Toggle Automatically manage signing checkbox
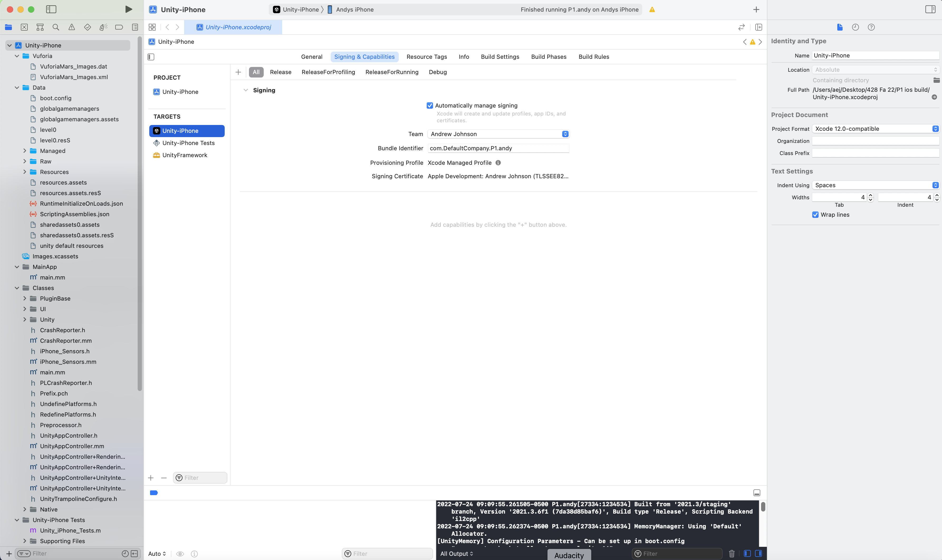 click(430, 106)
